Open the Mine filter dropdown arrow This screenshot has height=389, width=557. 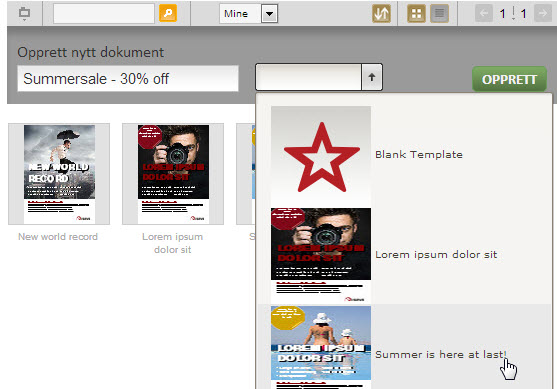pyautogui.click(x=270, y=13)
